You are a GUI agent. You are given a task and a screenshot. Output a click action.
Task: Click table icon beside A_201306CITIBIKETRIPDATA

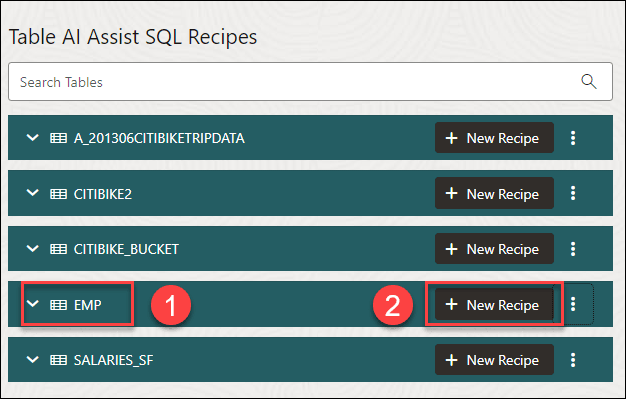[58, 138]
